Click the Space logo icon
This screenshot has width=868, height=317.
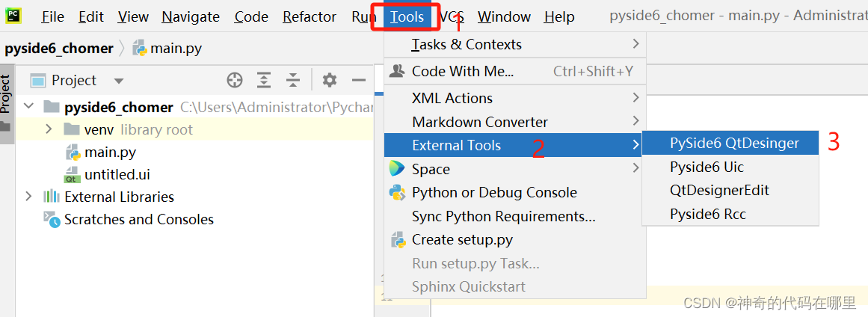(x=397, y=168)
